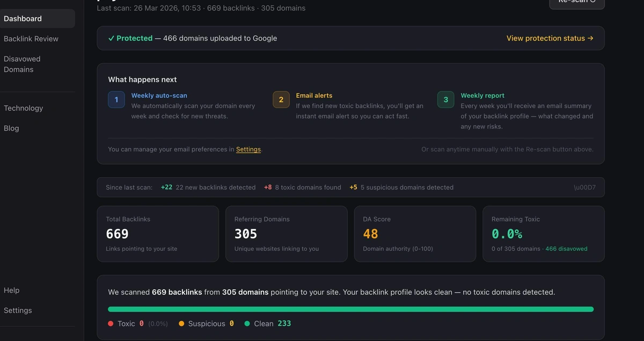
Task: Select the yellow Suspicious legend dot
Action: pos(181,323)
